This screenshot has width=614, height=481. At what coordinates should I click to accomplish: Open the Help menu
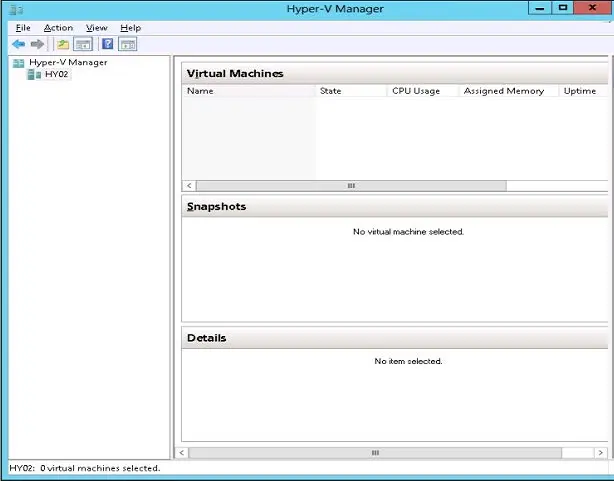(130, 28)
